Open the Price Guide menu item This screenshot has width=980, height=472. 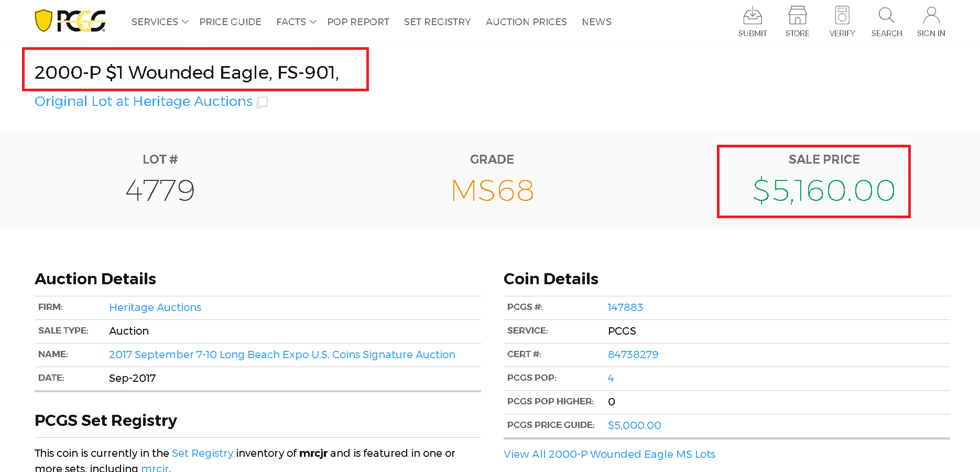pos(230,22)
